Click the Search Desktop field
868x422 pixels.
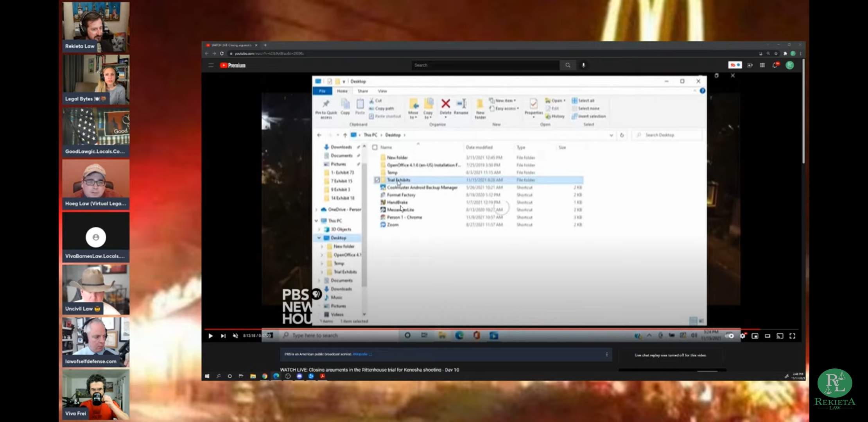667,135
